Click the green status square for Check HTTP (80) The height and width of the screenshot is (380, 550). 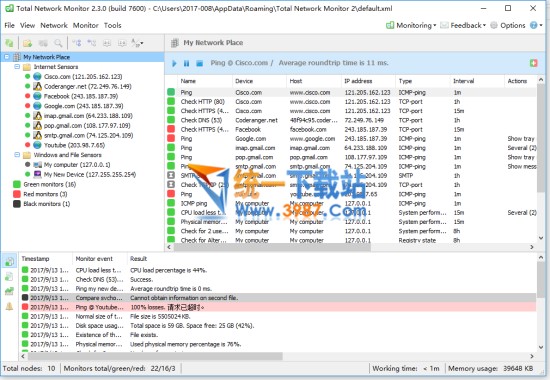171,101
